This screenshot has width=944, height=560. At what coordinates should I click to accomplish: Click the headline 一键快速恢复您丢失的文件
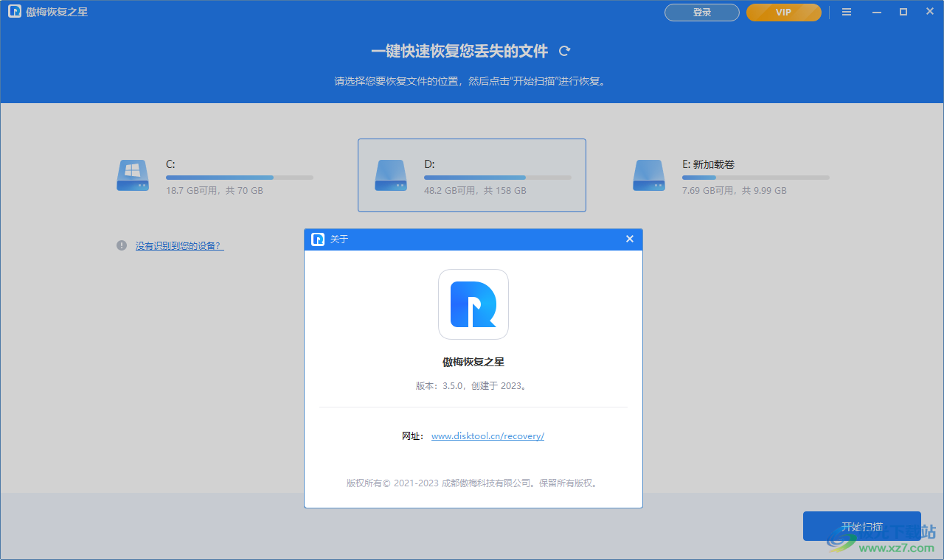(459, 51)
